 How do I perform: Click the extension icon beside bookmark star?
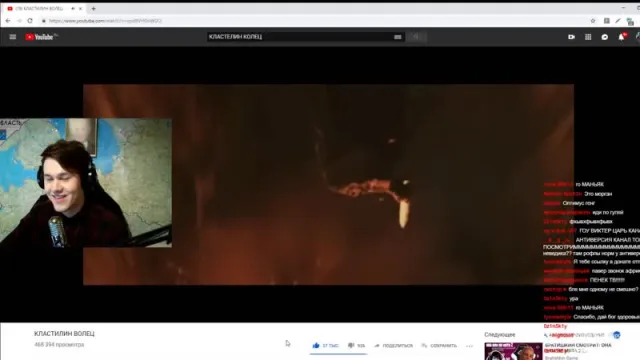(607, 21)
